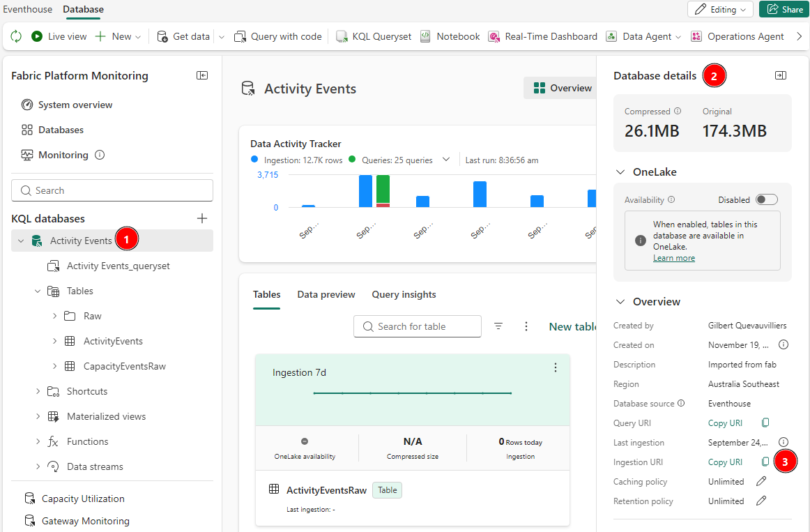This screenshot has height=532, width=810.
Task: Click the info icon next to Availability
Action: click(x=671, y=199)
